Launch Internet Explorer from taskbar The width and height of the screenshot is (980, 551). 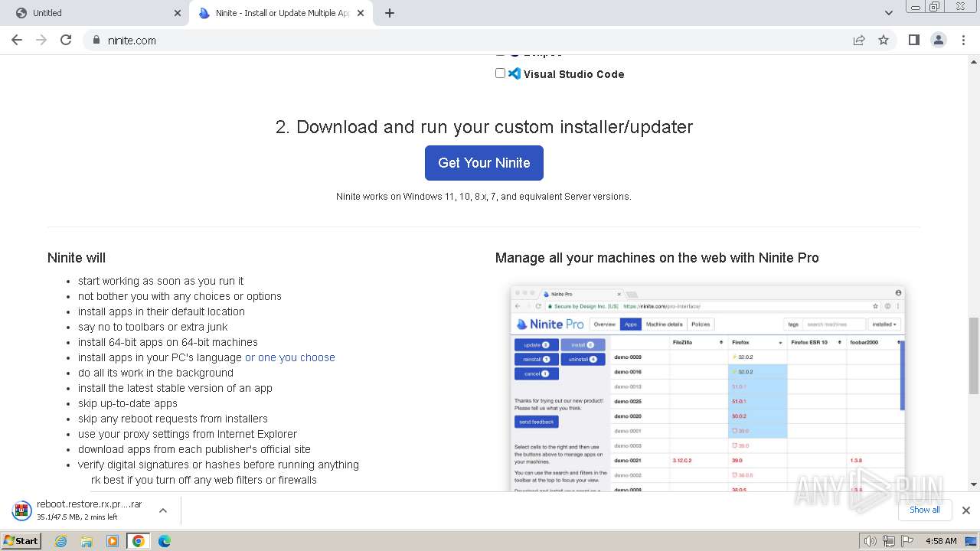pyautogui.click(x=60, y=541)
